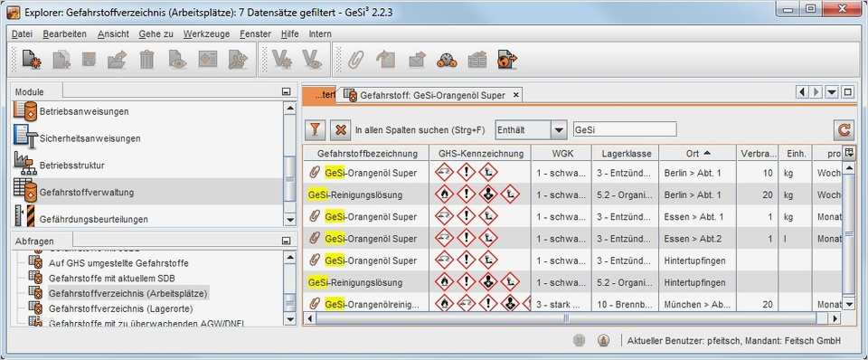
Task: Click the duplicate record toolbar icon
Action: pyautogui.click(x=61, y=60)
